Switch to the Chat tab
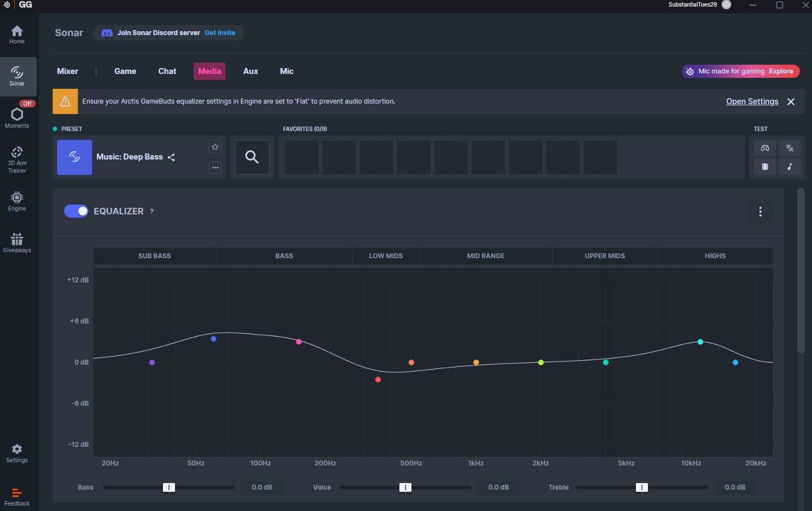Viewport: 812px width, 511px height. click(x=167, y=71)
